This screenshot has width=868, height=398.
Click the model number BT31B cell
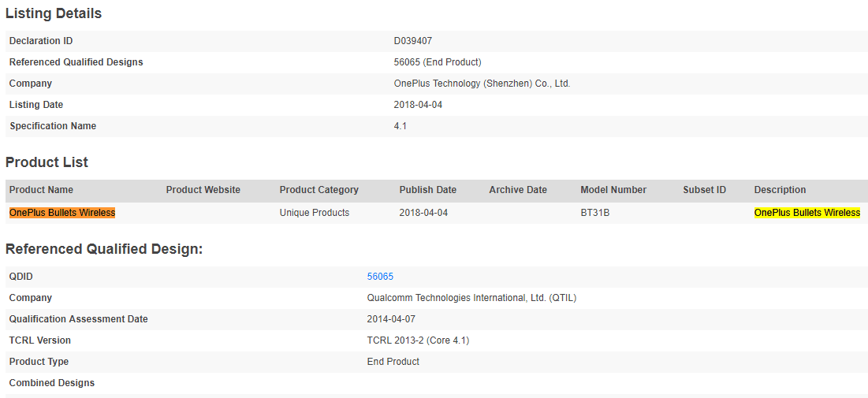click(594, 213)
